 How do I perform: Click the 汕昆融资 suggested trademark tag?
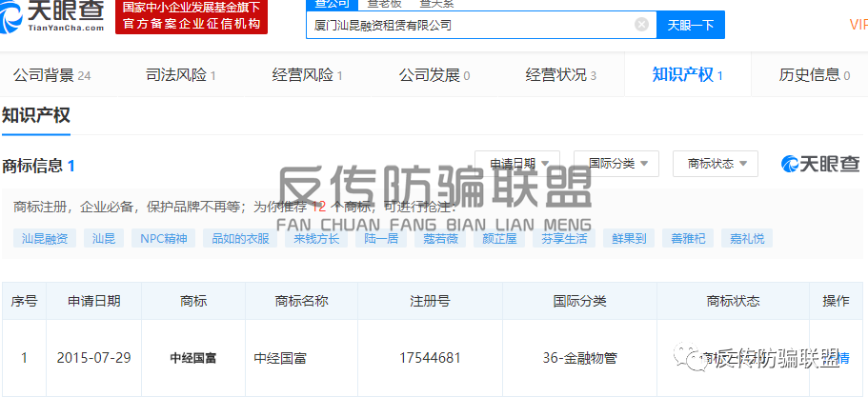[x=45, y=239]
